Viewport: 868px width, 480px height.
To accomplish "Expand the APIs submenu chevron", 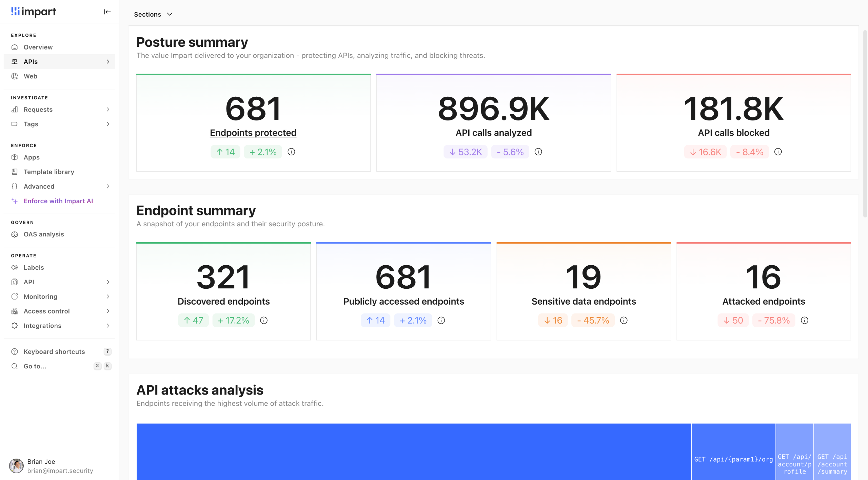I will pyautogui.click(x=108, y=62).
